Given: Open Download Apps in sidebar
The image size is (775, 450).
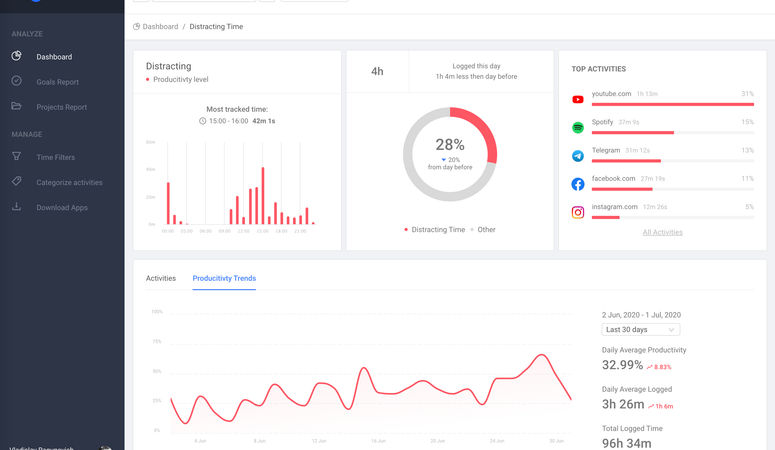Looking at the screenshot, I should pos(62,208).
